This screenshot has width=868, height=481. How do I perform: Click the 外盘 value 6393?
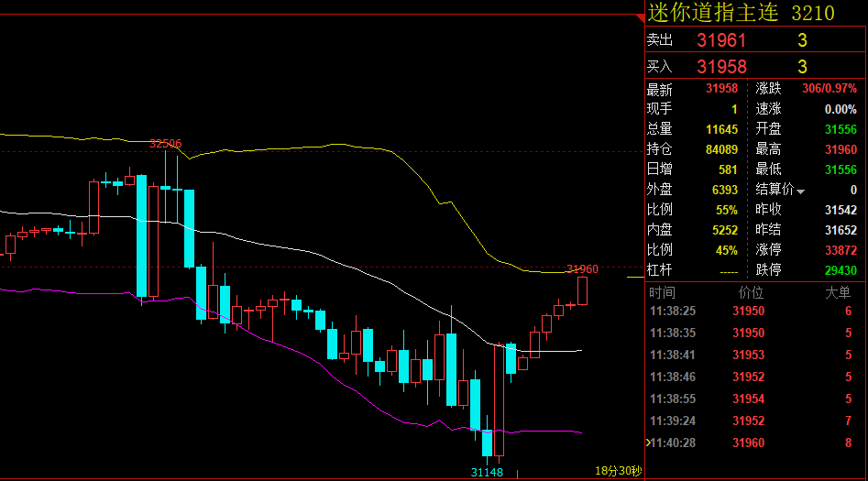[725, 190]
